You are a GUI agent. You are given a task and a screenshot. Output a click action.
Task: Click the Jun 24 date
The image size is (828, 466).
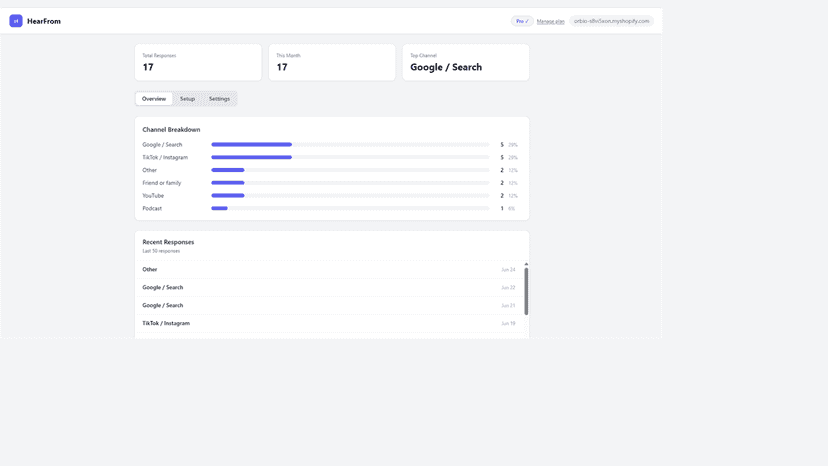click(x=508, y=269)
